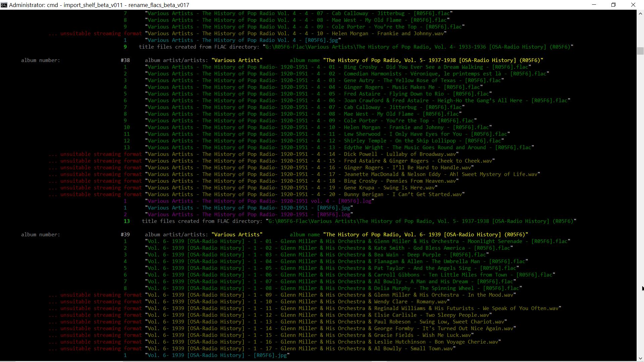This screenshot has height=362, width=644.
Task: Click the Vol. 6- 1939 jpg filename
Action: pos(217,355)
